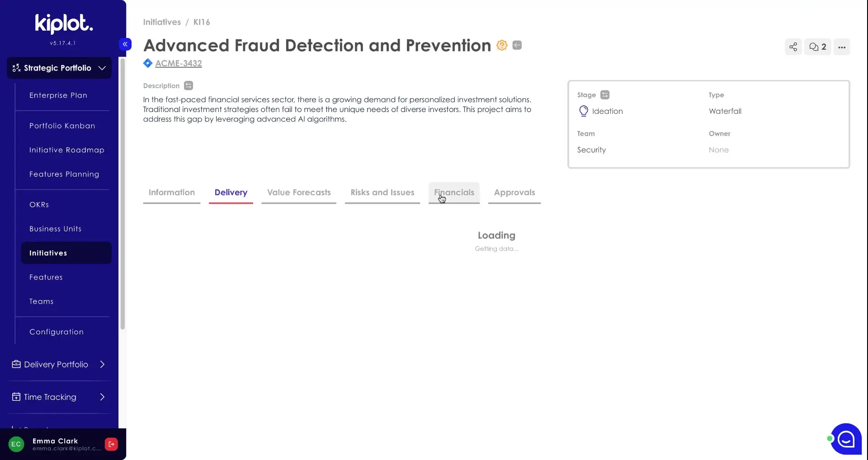Collapse the Strategic Portfolio section

click(x=102, y=68)
